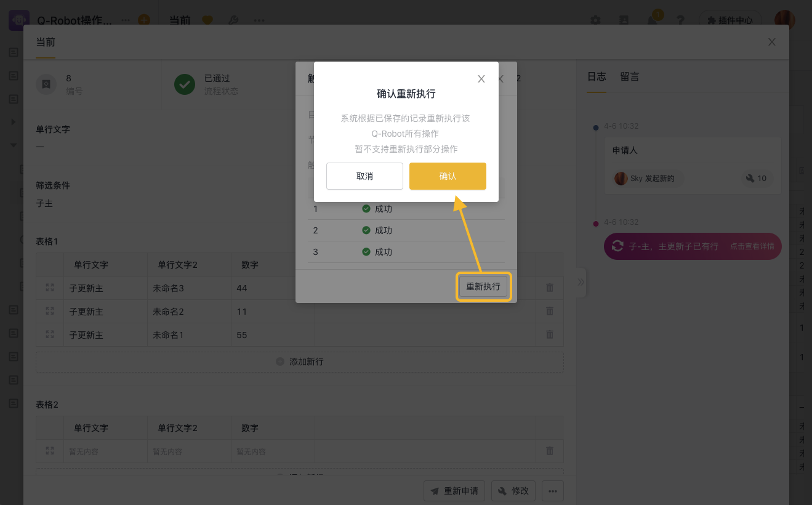Click the green 已通过 status check icon
The width and height of the screenshot is (812, 505).
[185, 84]
